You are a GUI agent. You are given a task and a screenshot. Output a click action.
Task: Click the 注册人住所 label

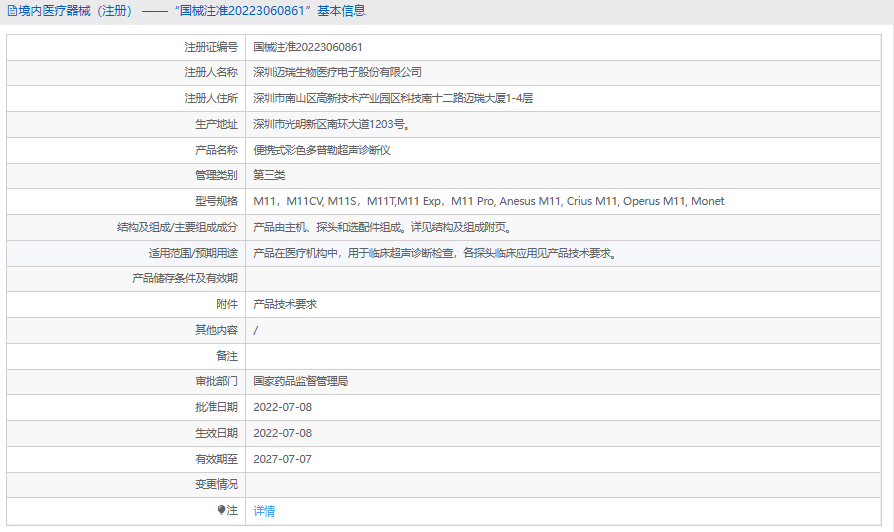coord(211,98)
